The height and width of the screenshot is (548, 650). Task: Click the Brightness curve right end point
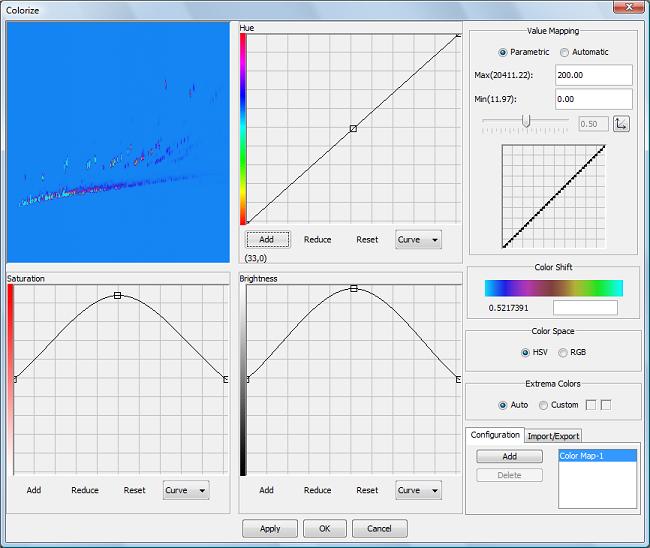point(458,380)
